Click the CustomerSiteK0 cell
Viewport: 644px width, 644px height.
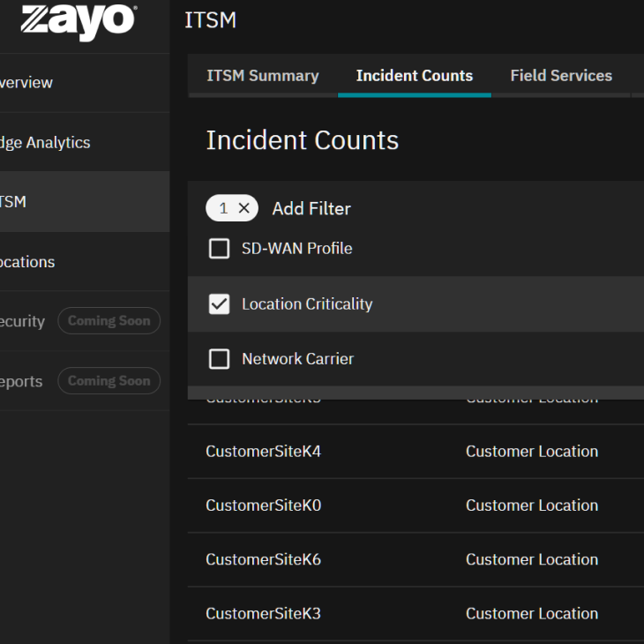pos(263,505)
